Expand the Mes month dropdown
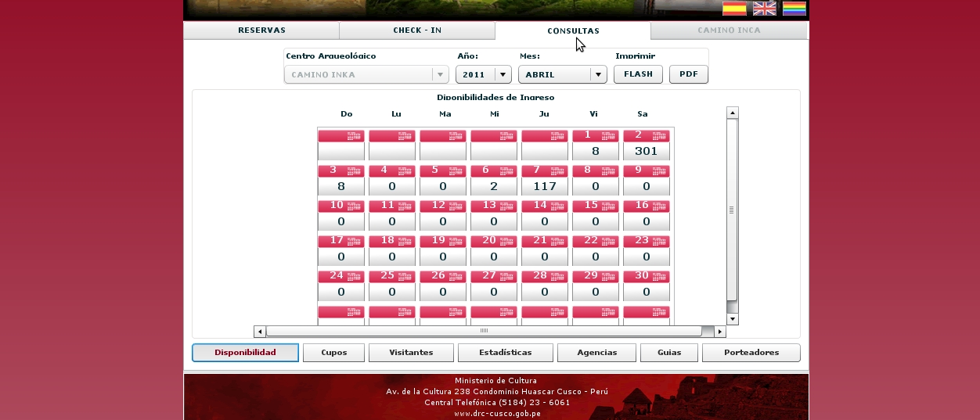Screen dimensions: 980x420 (564, 74)
